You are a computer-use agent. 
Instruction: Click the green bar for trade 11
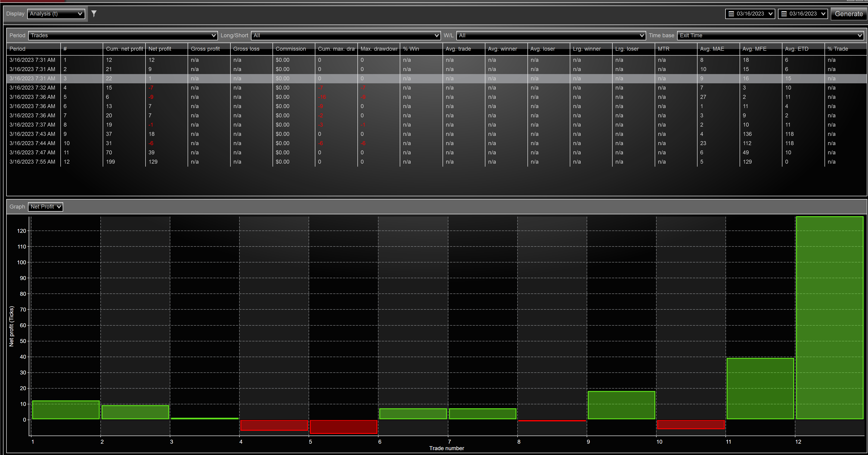coord(760,389)
